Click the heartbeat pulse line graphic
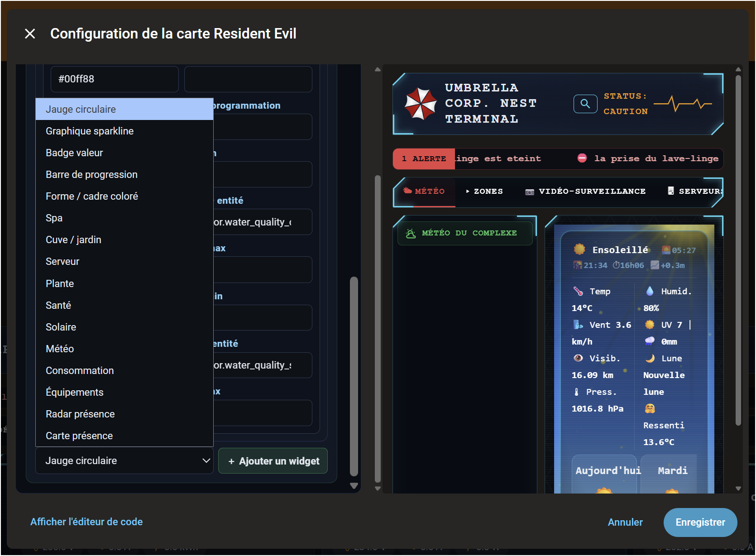This screenshot has width=756, height=556. click(x=683, y=104)
